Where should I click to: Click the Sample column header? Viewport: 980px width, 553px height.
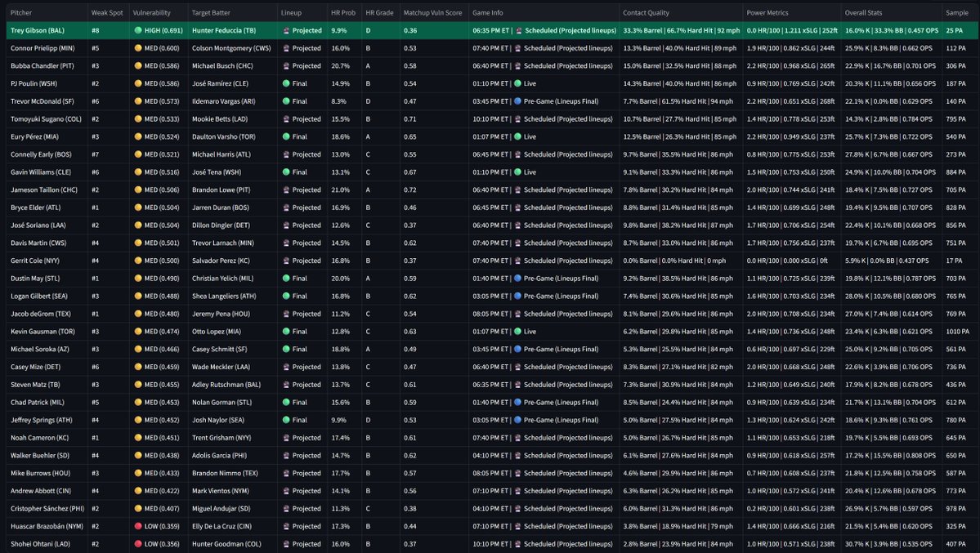(957, 12)
